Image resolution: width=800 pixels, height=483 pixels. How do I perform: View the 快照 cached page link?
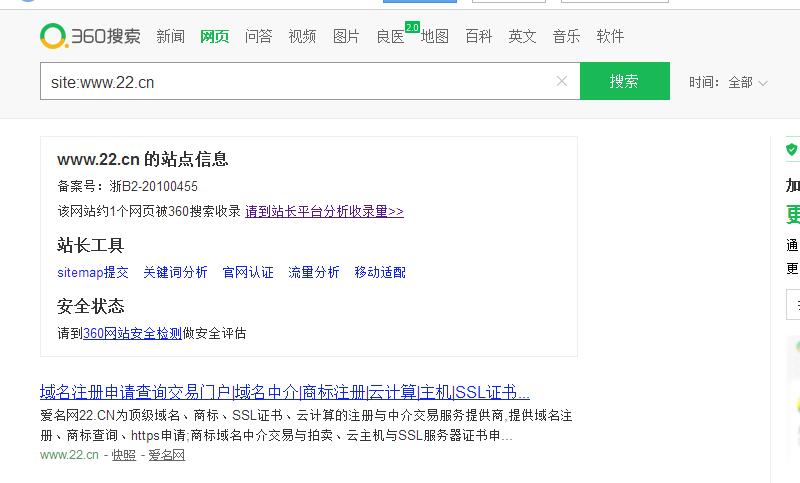pos(123,455)
